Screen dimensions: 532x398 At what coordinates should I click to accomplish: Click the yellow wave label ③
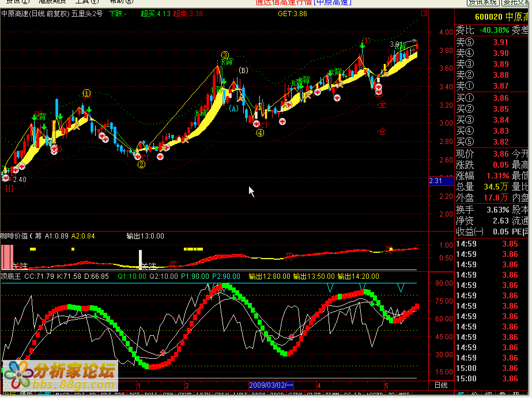[225, 55]
